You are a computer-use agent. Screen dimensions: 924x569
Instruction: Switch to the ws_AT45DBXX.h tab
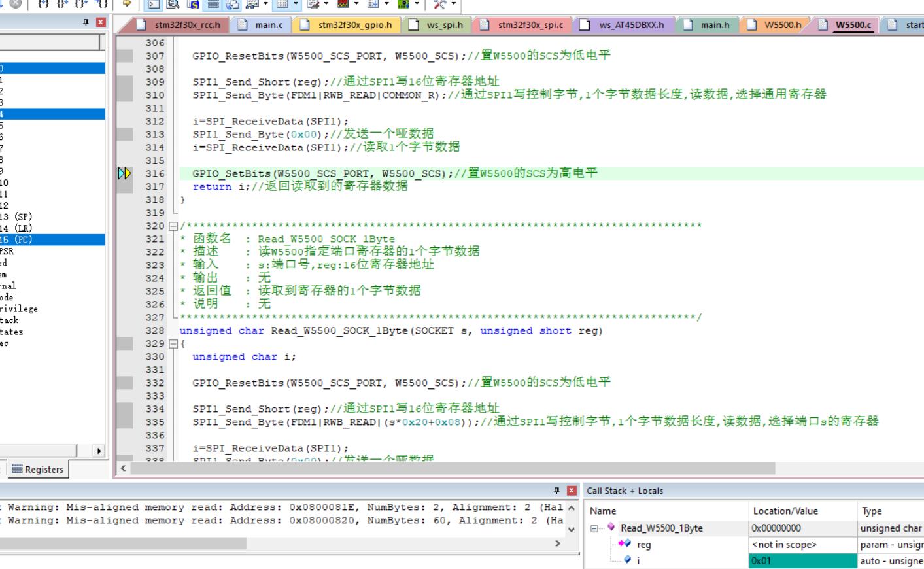point(624,25)
